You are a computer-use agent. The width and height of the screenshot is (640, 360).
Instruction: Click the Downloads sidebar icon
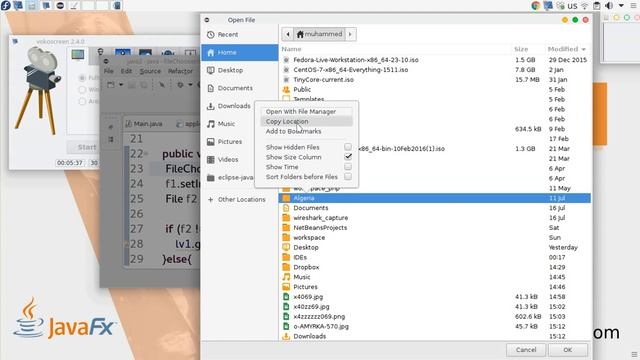click(211, 106)
